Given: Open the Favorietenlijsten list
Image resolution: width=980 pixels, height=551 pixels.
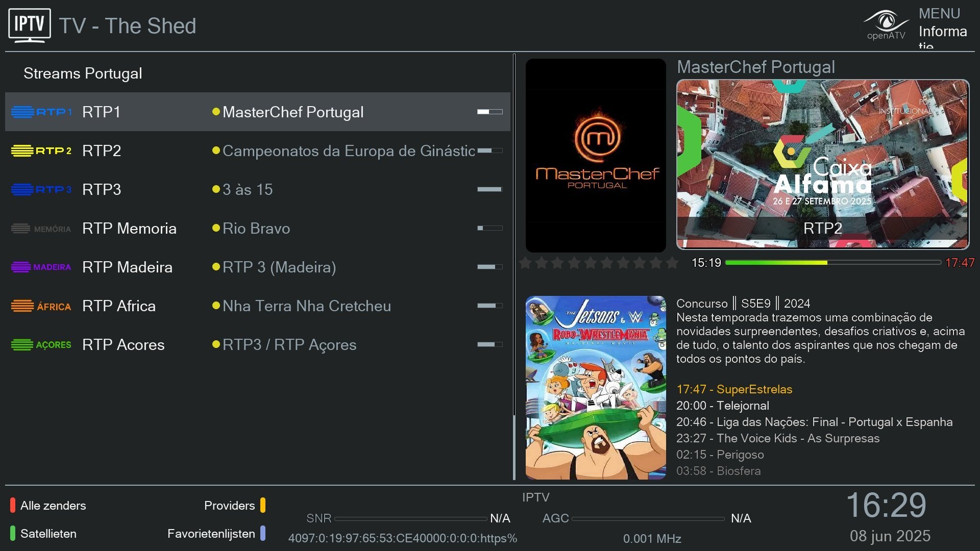Looking at the screenshot, I should [216, 534].
